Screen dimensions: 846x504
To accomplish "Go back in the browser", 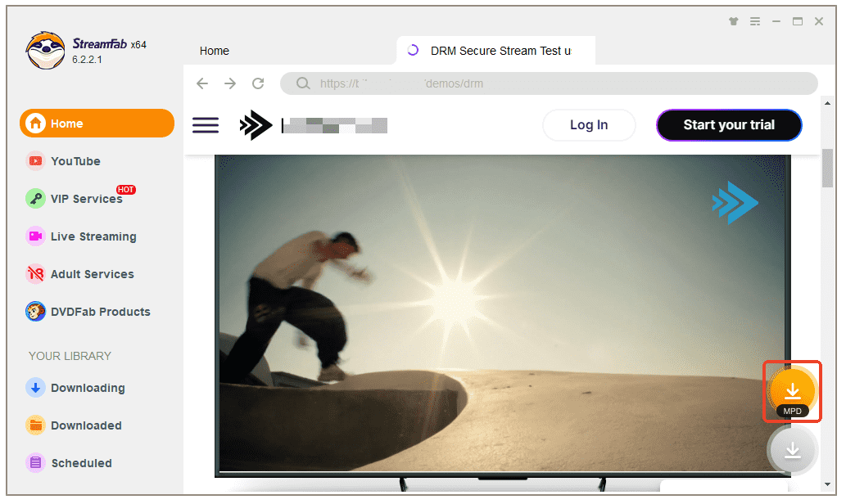I will (x=202, y=83).
